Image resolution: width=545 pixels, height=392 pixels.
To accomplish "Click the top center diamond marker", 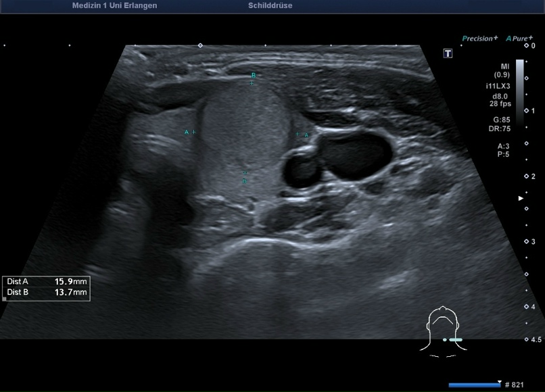I will coord(199,45).
